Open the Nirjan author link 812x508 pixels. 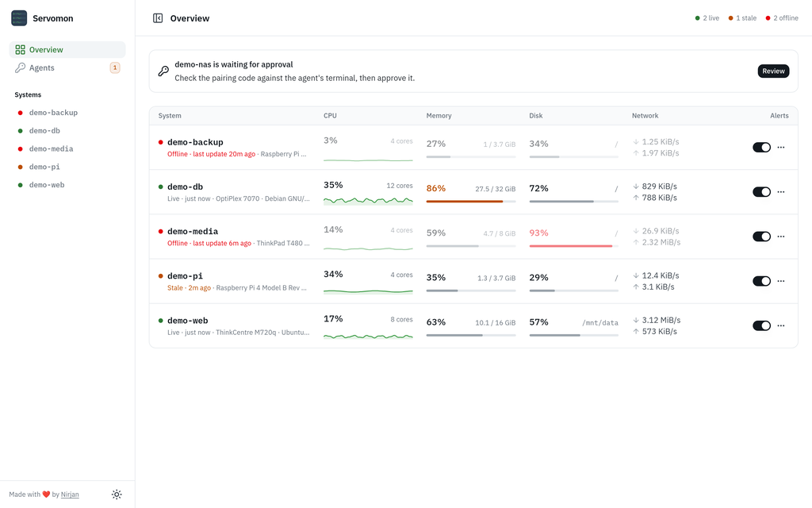pos(70,494)
